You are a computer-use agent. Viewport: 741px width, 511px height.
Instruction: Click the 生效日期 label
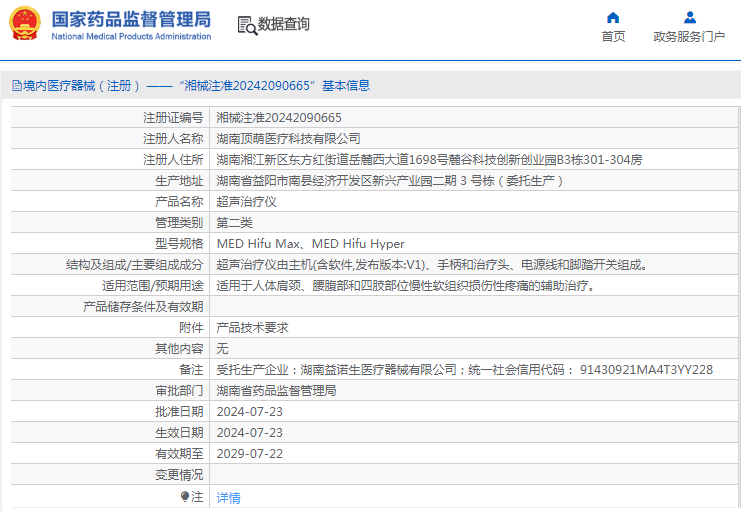(x=179, y=433)
